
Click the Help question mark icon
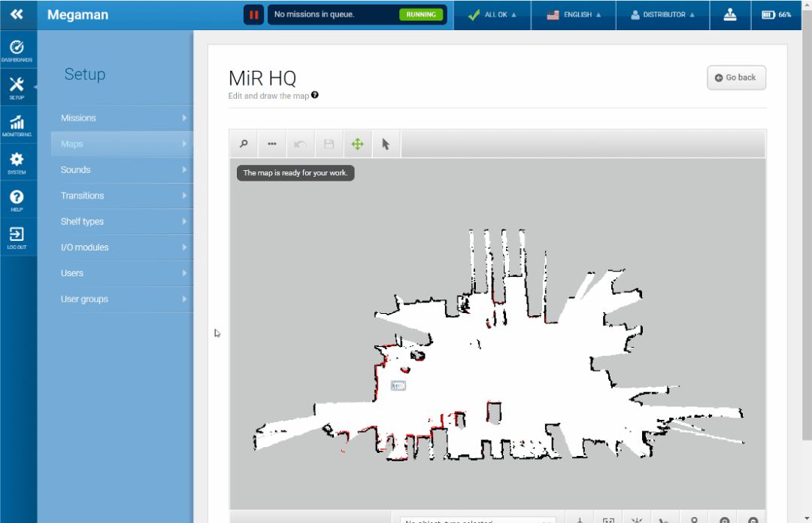(17, 199)
